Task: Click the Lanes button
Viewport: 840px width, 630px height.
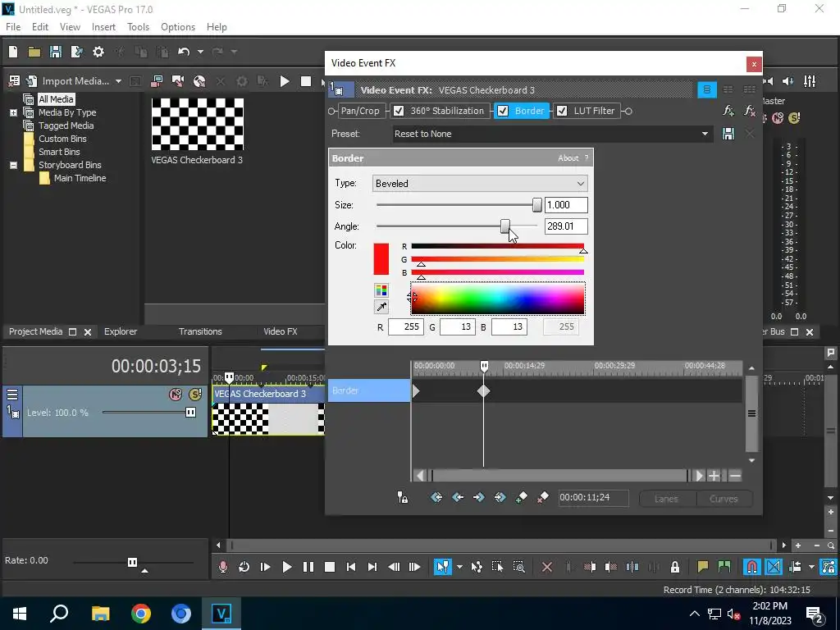Action: [666, 499]
